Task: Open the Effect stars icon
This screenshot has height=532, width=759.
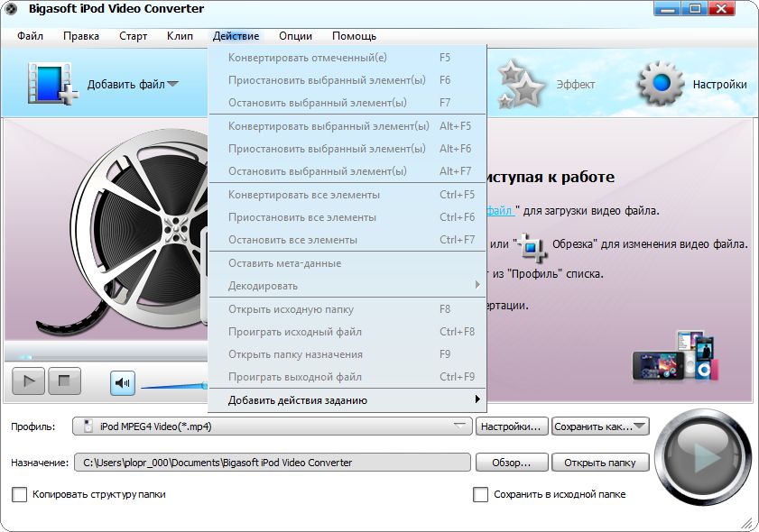Action: tap(521, 84)
